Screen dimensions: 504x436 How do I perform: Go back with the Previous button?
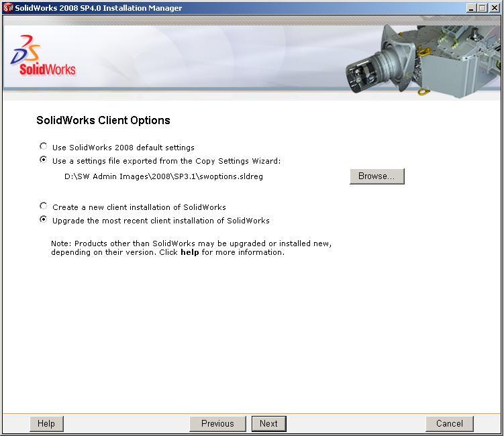pyautogui.click(x=217, y=424)
